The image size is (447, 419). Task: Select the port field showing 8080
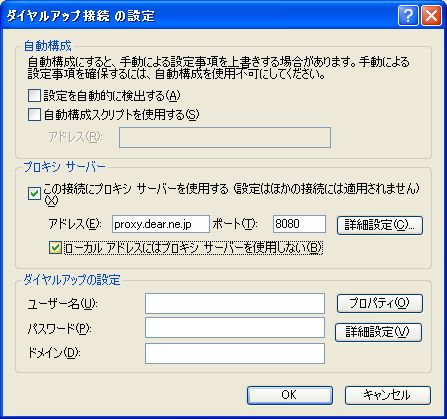pos(299,224)
